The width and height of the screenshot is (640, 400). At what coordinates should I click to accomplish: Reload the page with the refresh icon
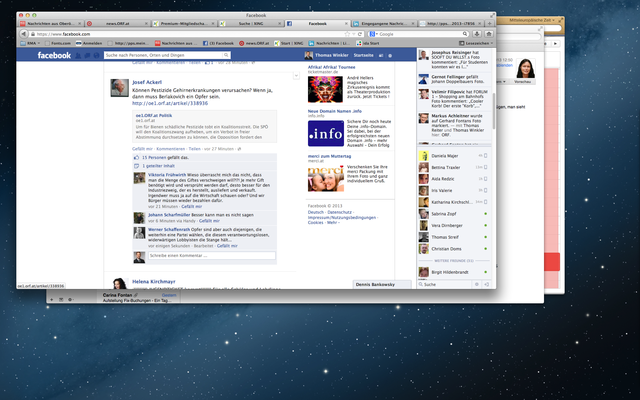[360, 34]
